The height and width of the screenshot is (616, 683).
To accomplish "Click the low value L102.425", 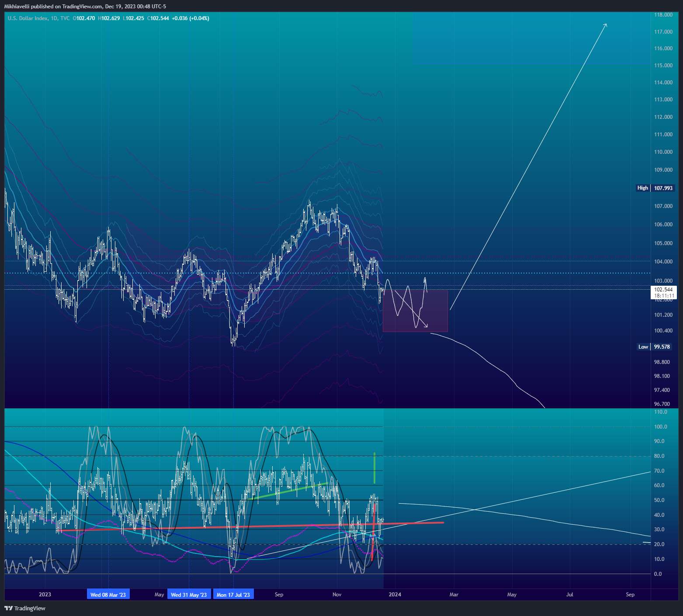I will 133,18.
